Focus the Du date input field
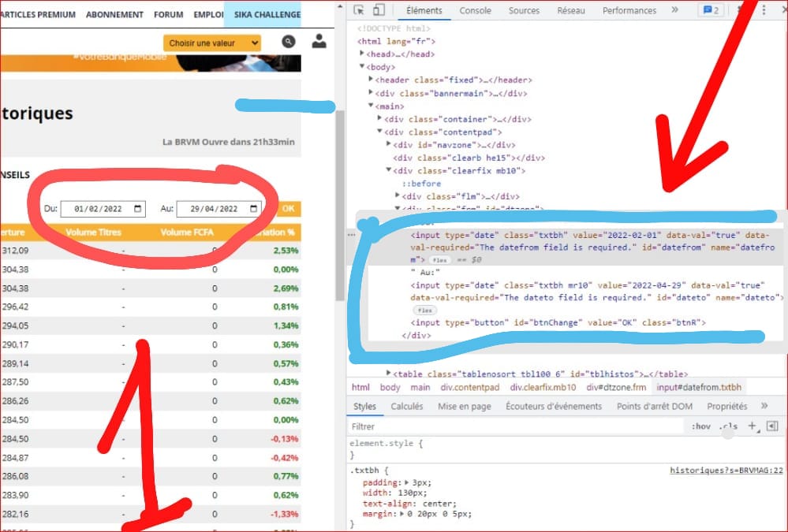 click(103, 209)
